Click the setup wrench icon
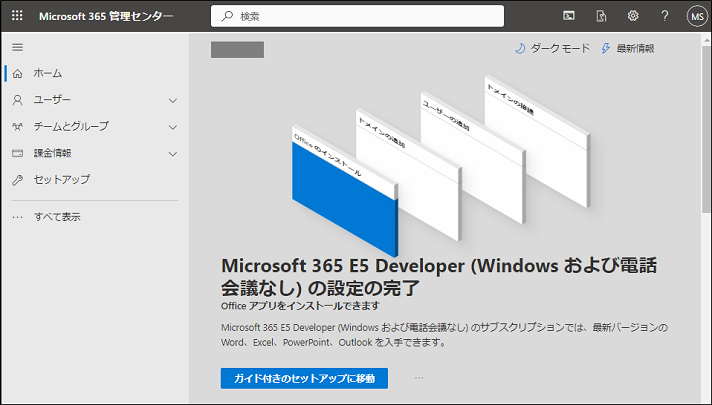 click(18, 180)
